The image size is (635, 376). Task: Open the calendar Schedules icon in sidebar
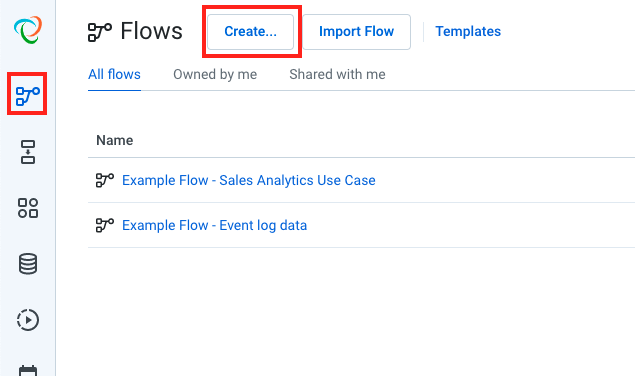point(28,370)
